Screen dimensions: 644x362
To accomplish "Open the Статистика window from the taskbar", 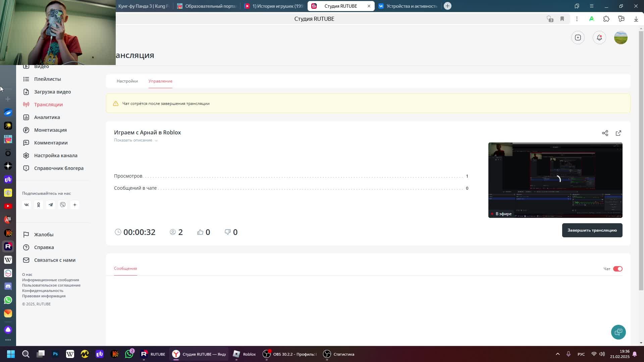I will [x=339, y=354].
